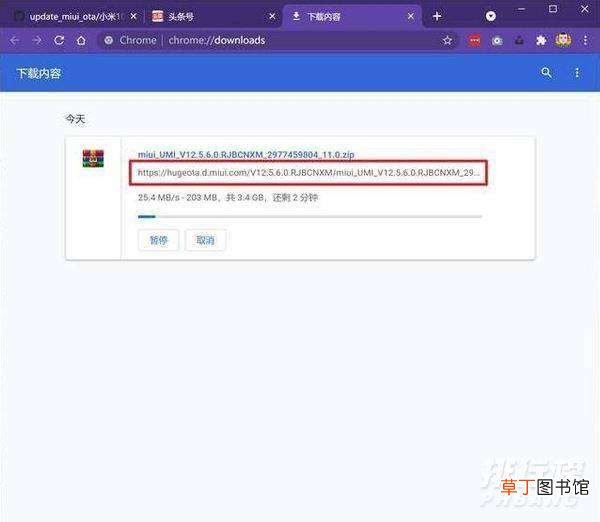This screenshot has width=600, height=522.
Task: Open the Extensions puzzle piece menu
Action: (541, 40)
